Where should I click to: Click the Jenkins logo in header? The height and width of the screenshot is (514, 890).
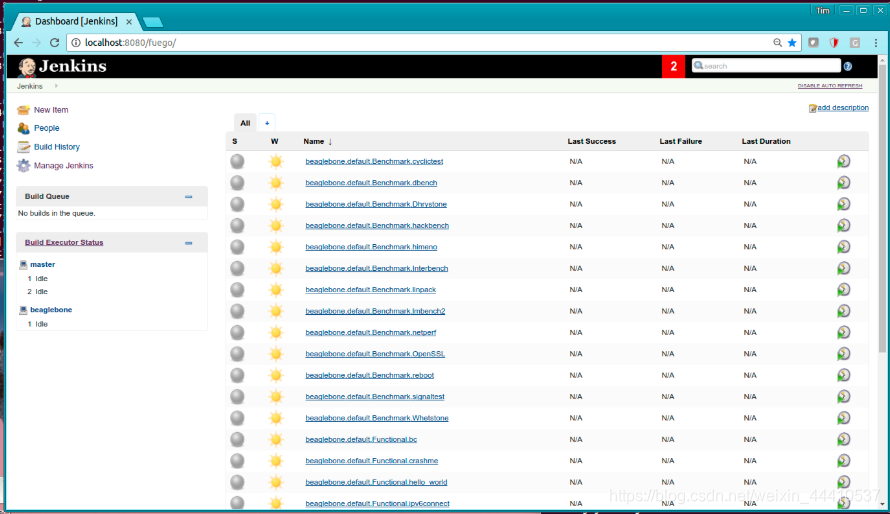[x=62, y=66]
